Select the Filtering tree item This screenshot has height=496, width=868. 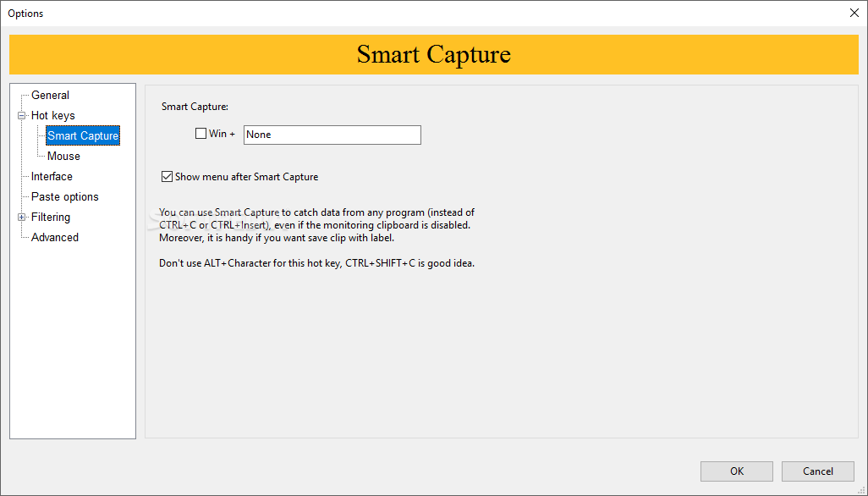pyautogui.click(x=51, y=217)
